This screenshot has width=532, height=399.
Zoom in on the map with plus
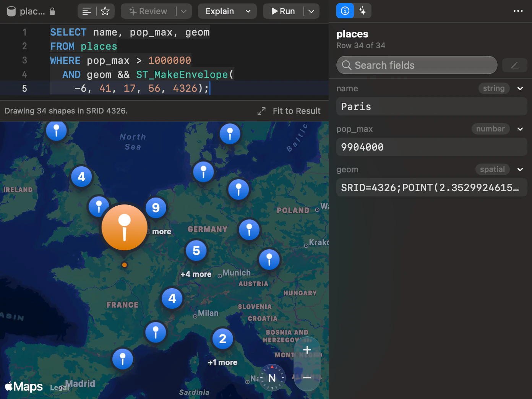(307, 350)
